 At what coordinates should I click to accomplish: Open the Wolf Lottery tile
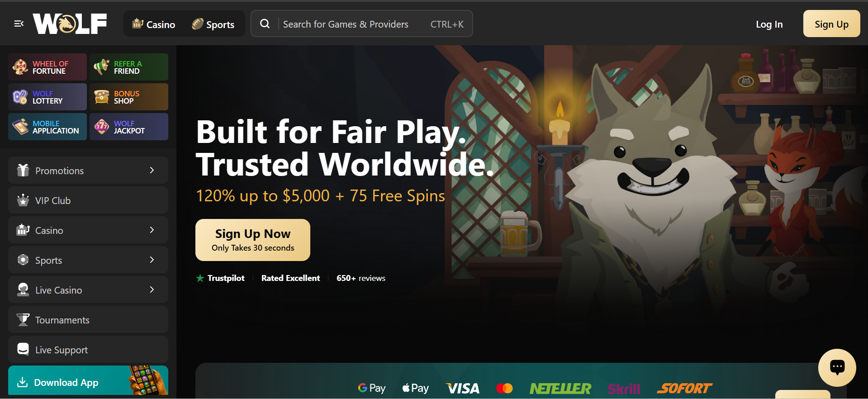pyautogui.click(x=47, y=97)
